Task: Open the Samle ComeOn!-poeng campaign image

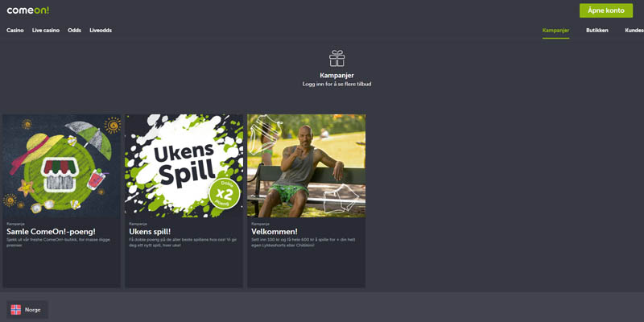Action: pos(62,166)
